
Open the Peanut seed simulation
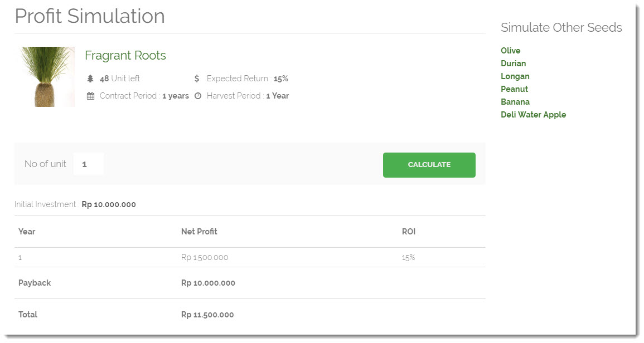point(514,89)
